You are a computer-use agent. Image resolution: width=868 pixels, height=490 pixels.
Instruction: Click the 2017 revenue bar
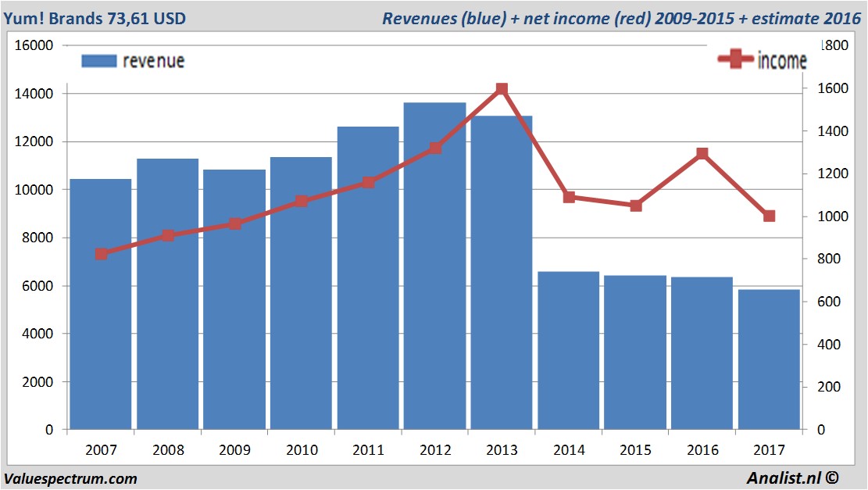(x=769, y=359)
